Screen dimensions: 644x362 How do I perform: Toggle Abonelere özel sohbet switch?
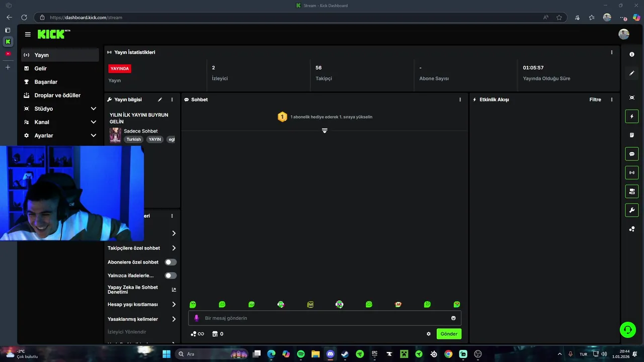click(171, 262)
